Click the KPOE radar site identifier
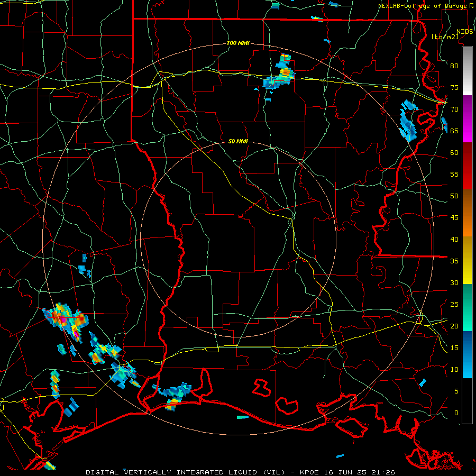Screen dimensions: 476x476 click(309, 472)
